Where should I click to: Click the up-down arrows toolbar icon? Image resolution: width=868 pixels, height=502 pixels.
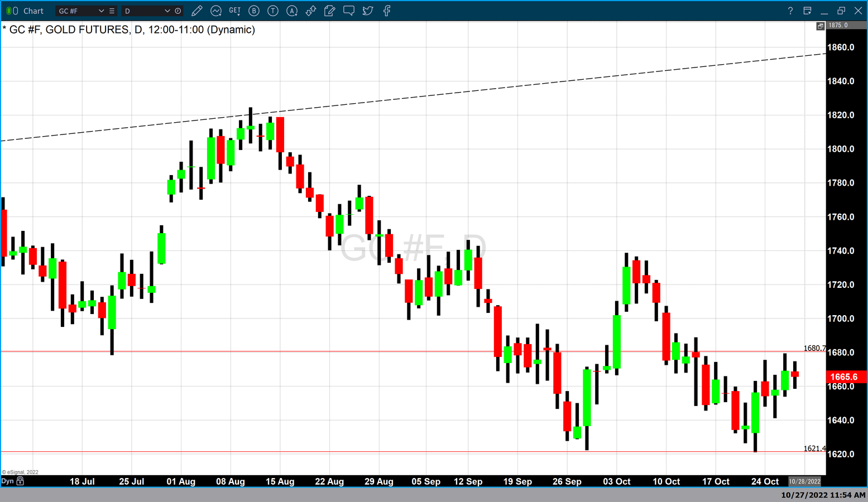click(311, 11)
